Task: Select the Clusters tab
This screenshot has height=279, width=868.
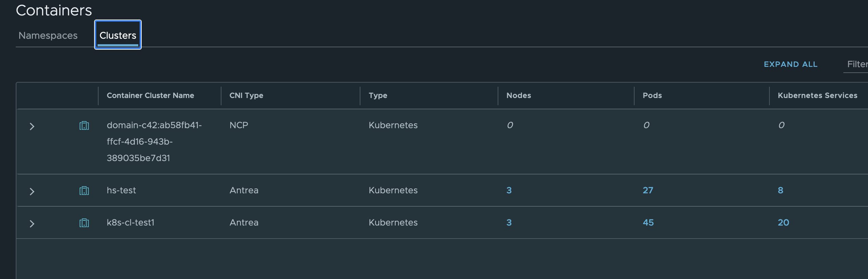Action: tap(118, 36)
